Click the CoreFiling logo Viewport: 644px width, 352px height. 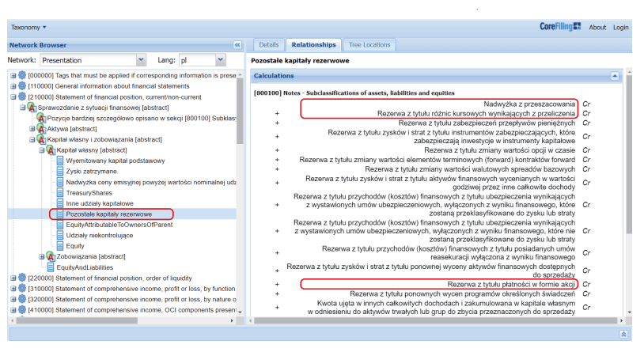560,27
